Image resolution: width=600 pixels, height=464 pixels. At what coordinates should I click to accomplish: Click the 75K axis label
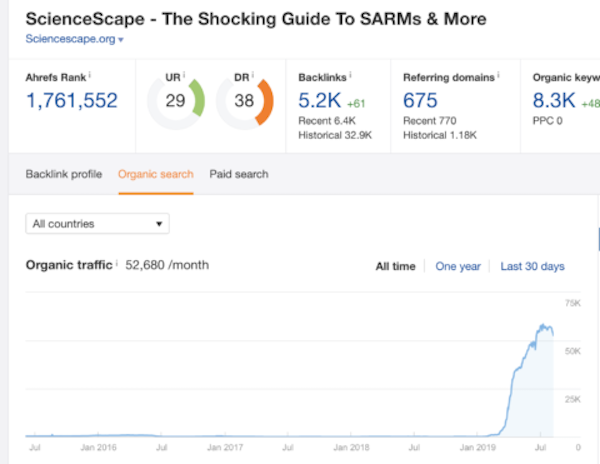573,303
